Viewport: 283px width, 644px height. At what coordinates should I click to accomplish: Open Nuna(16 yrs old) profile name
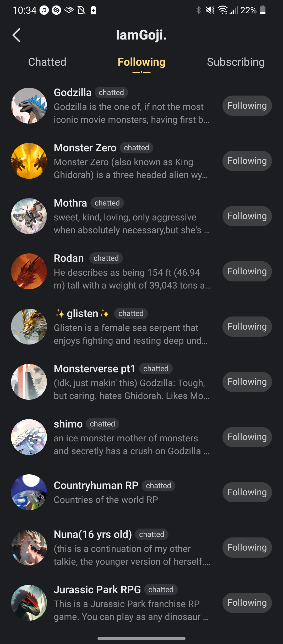(x=93, y=535)
